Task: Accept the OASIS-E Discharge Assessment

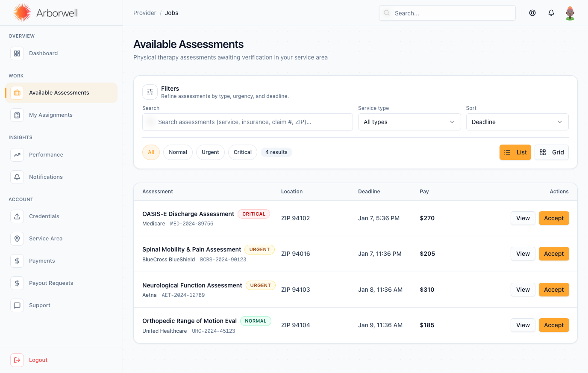Action: point(553,218)
